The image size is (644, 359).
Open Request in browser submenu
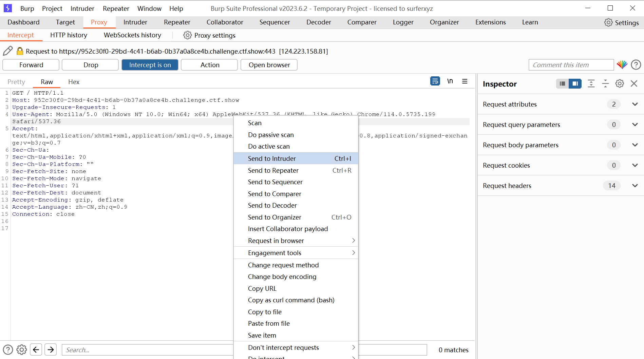(296, 241)
